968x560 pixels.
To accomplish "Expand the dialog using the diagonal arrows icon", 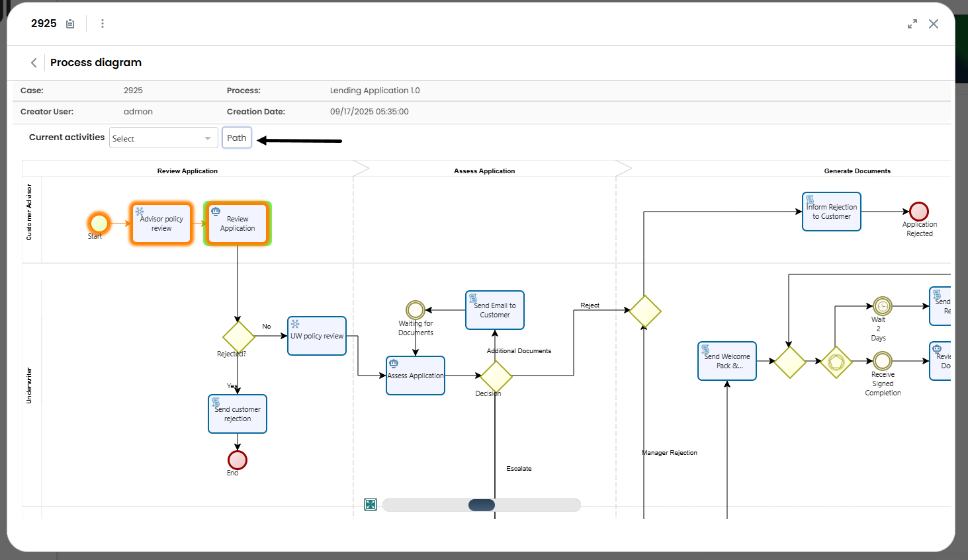I will (x=912, y=23).
